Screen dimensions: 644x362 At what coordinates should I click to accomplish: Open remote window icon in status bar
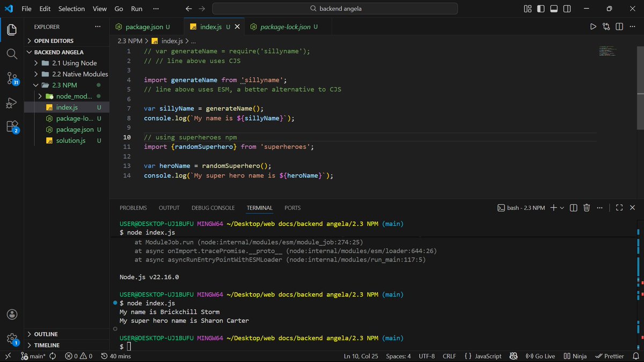click(x=7, y=356)
